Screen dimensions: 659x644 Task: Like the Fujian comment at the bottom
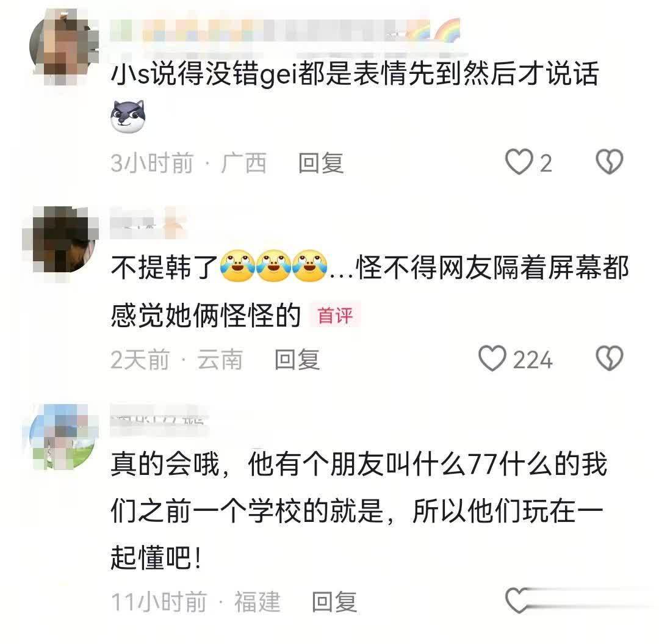518,600
